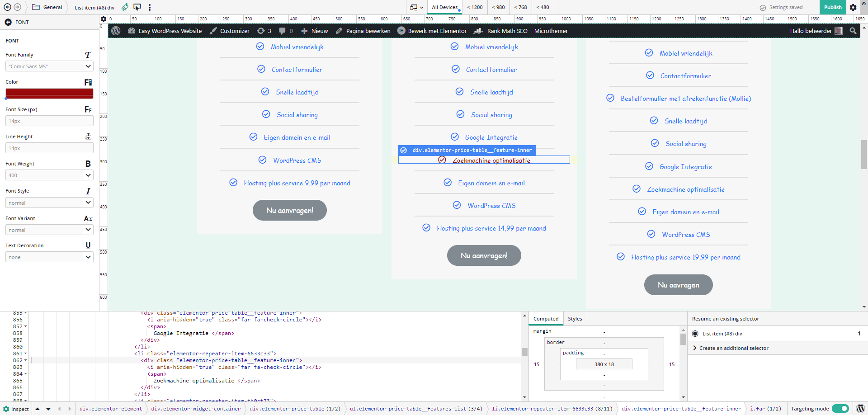868x415 pixels.
Task: Activate the targeting cursor icon
Action: click(137, 7)
